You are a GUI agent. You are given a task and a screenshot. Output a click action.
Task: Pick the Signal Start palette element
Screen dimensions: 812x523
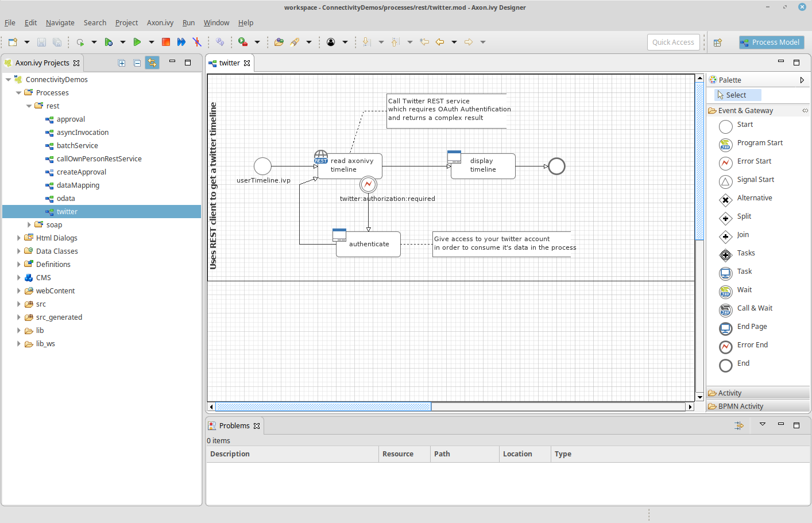pyautogui.click(x=747, y=180)
